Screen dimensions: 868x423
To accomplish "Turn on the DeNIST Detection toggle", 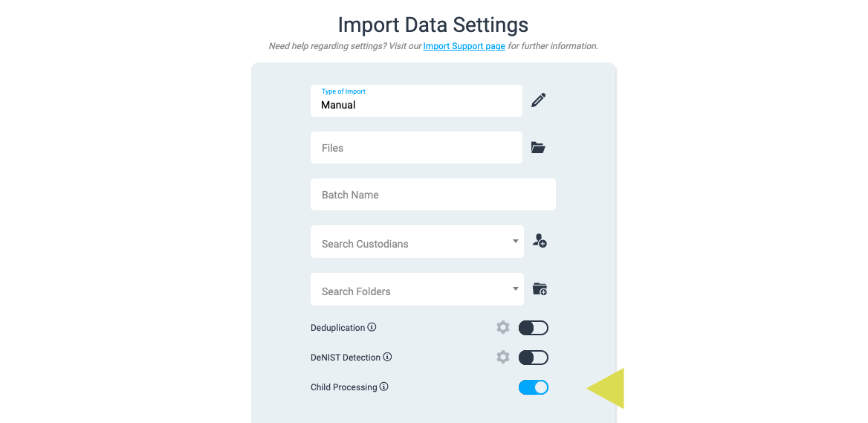I will [x=534, y=358].
